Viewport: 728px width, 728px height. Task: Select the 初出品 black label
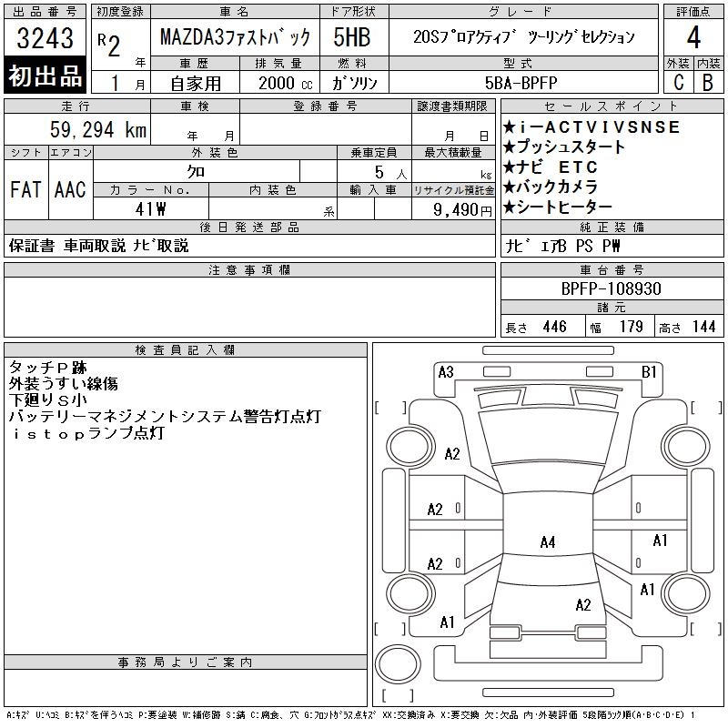[45, 76]
